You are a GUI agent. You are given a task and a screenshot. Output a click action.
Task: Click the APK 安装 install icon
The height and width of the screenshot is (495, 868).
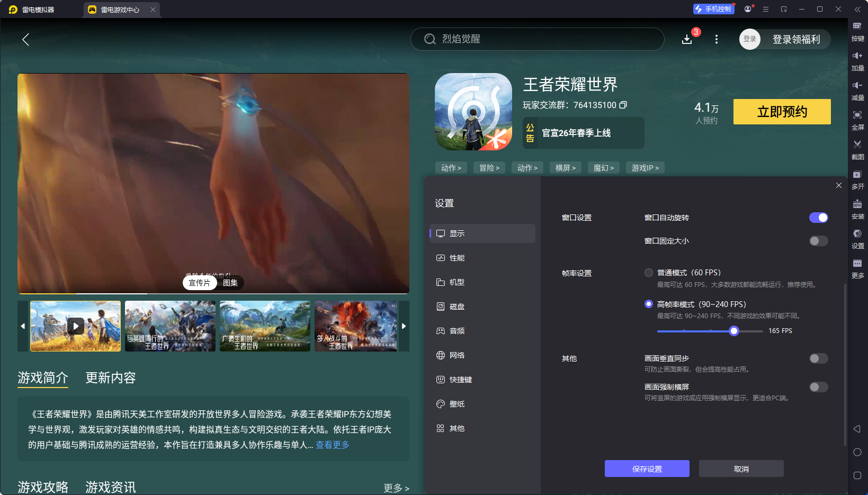coord(858,210)
